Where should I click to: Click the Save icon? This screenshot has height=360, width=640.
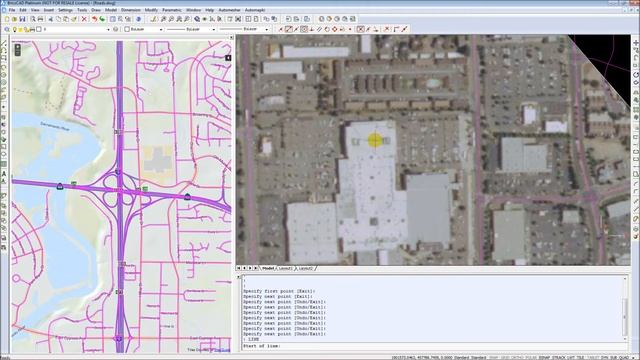[x=22, y=19]
